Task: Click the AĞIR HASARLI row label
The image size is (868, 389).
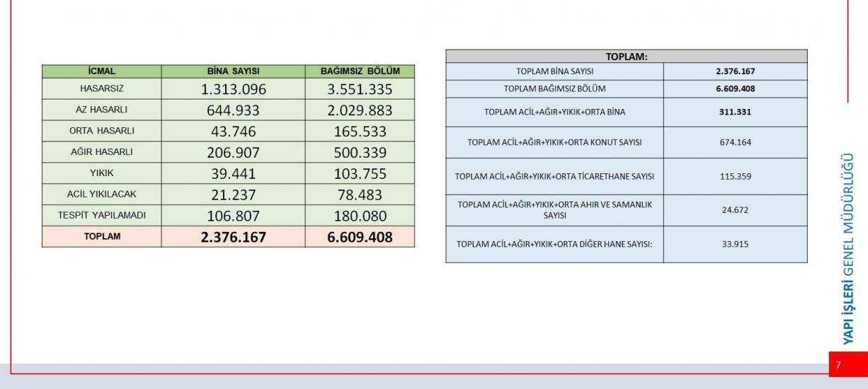Action: (102, 152)
